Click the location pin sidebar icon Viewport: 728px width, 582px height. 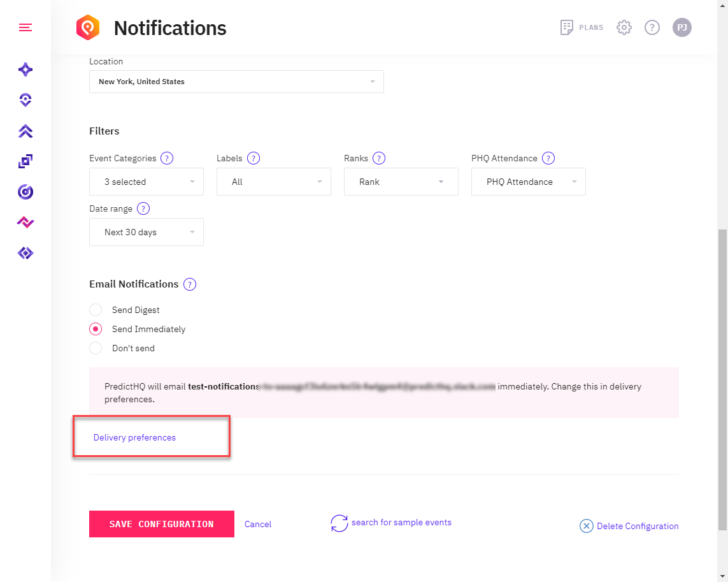pos(25,100)
